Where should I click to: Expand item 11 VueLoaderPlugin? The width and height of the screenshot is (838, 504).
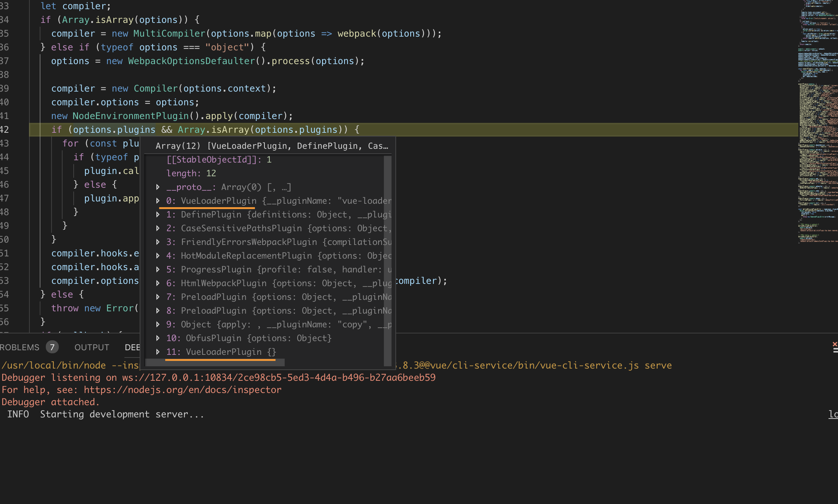(x=158, y=352)
